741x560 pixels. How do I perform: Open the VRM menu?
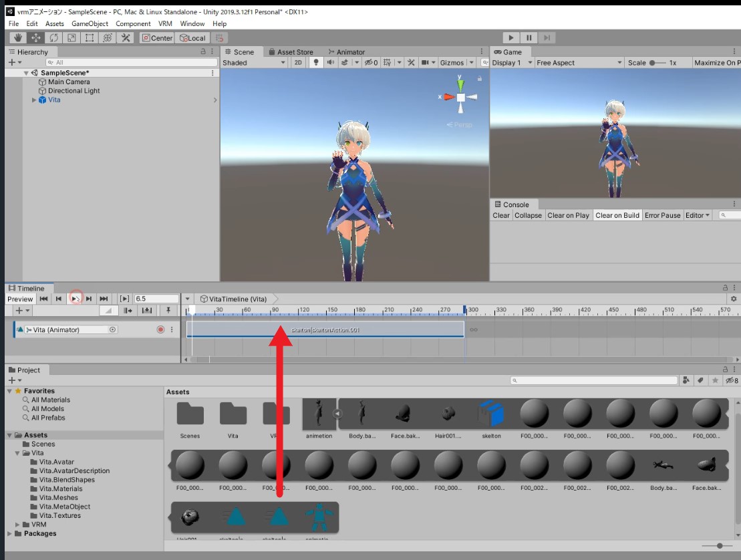coord(165,23)
